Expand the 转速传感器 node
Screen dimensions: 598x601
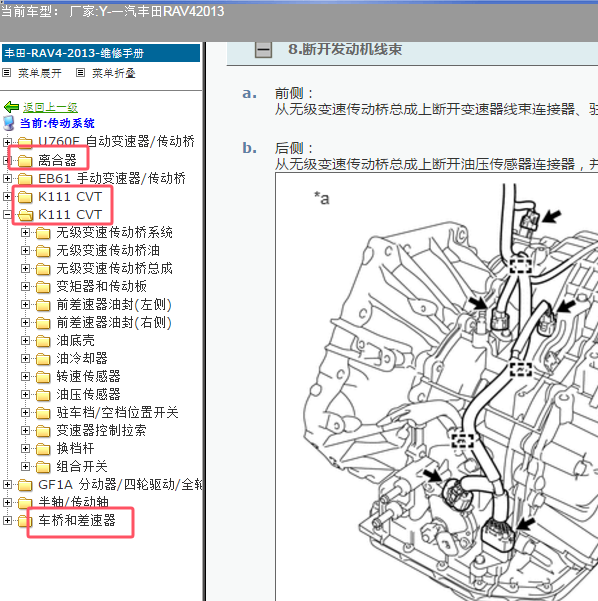coord(25,376)
